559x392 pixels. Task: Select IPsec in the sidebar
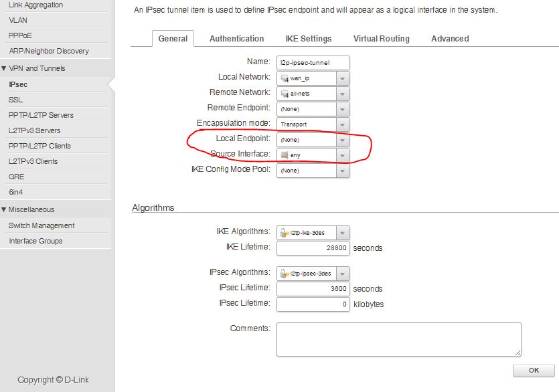(x=18, y=84)
